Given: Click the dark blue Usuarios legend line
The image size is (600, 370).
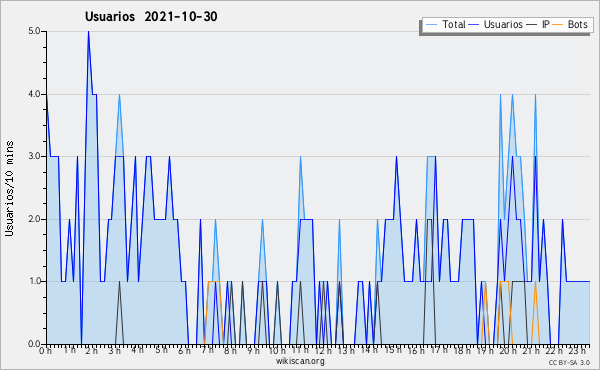Looking at the screenshot, I should (x=474, y=25).
